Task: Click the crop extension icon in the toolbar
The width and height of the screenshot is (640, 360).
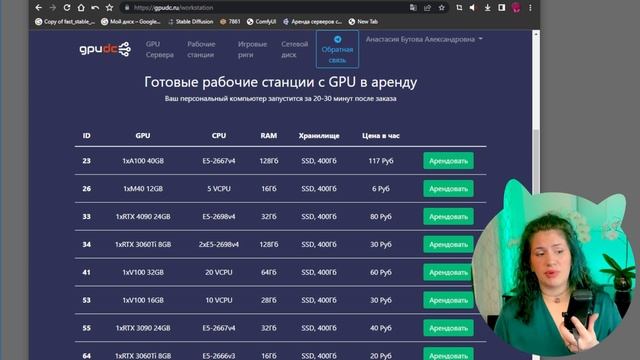Action: point(459,8)
